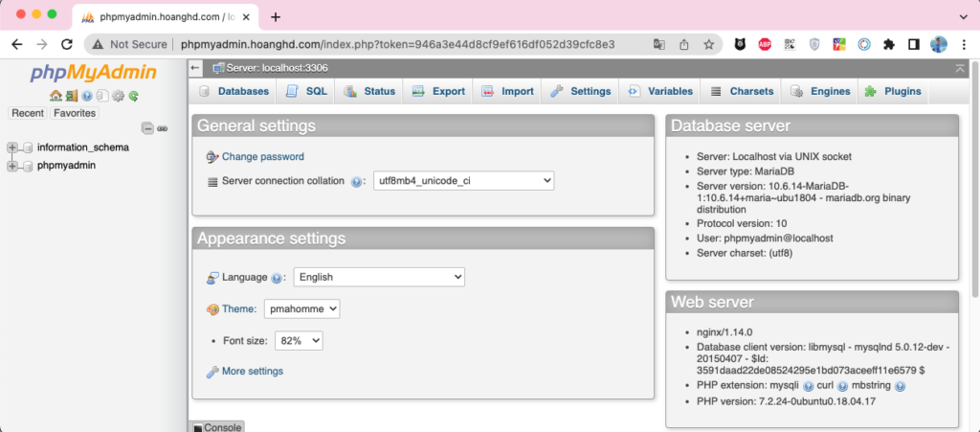Open the Import tab

[507, 91]
